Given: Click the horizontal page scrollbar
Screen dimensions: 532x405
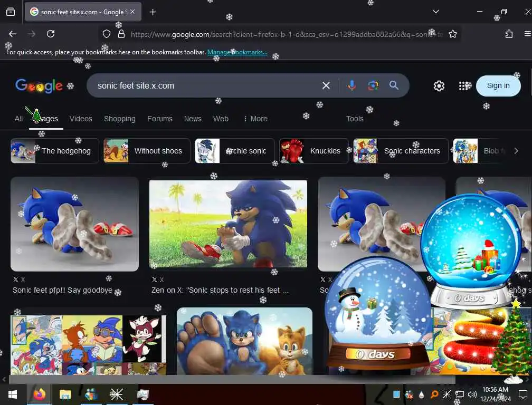Looking at the screenshot, I should point(232,379).
